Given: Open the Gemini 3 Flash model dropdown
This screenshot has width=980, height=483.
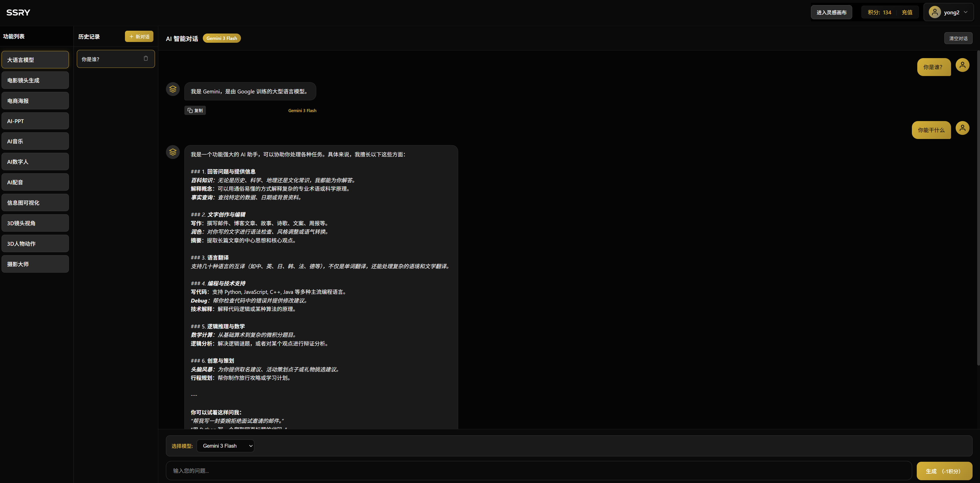Looking at the screenshot, I should [x=225, y=446].
